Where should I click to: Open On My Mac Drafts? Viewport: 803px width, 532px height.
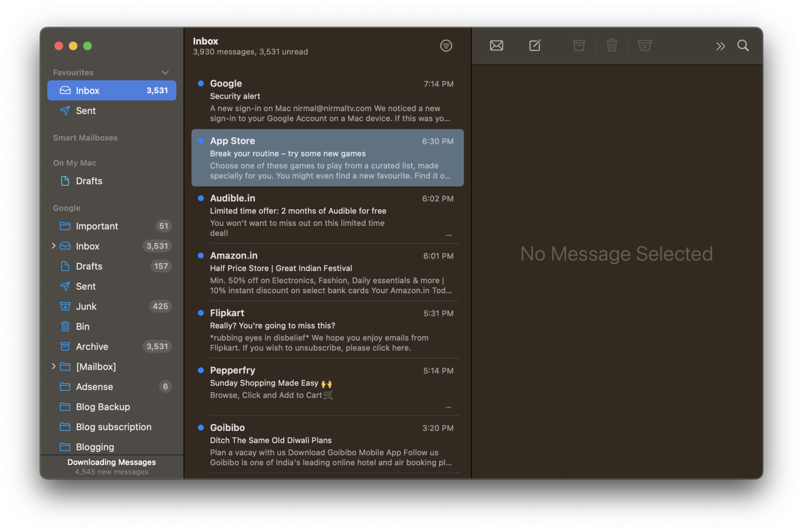point(112,181)
